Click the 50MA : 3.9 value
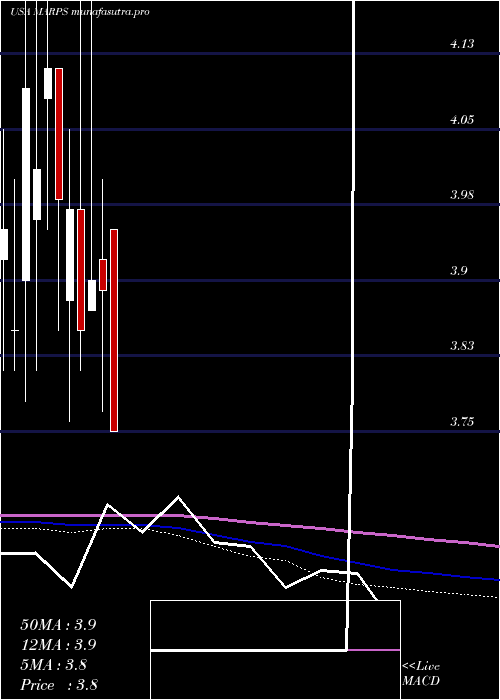 58,625
